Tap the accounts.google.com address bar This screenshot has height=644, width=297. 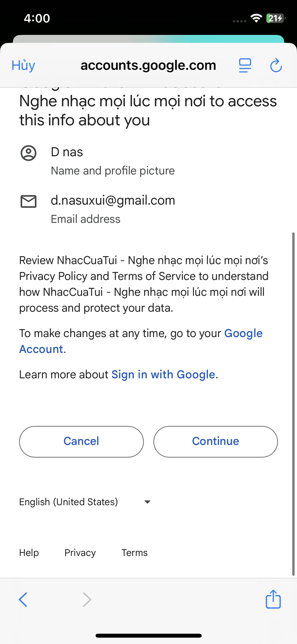point(148,65)
